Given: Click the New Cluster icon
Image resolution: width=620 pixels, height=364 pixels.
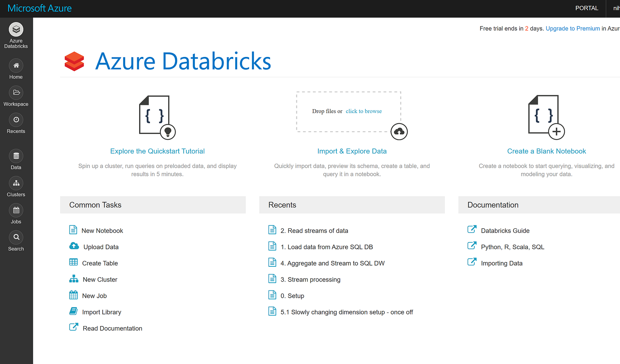Looking at the screenshot, I should [74, 278].
